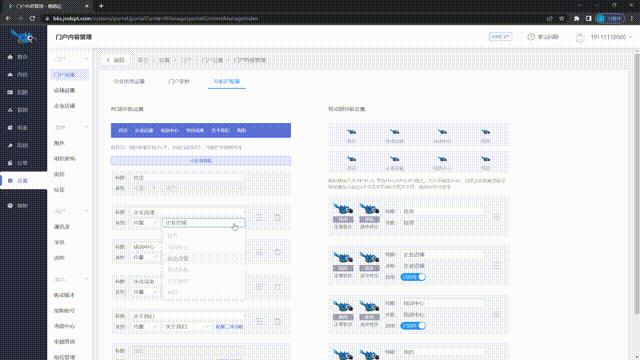Screen dimensions: 640x360
Task: Collapse the submenu group containing 角色
Action: click(x=86, y=127)
